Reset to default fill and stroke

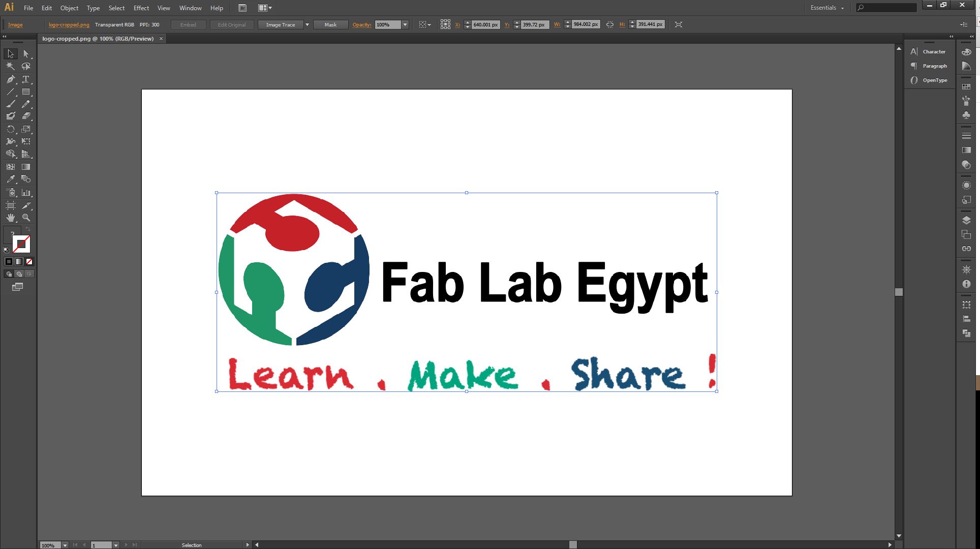tap(6, 250)
